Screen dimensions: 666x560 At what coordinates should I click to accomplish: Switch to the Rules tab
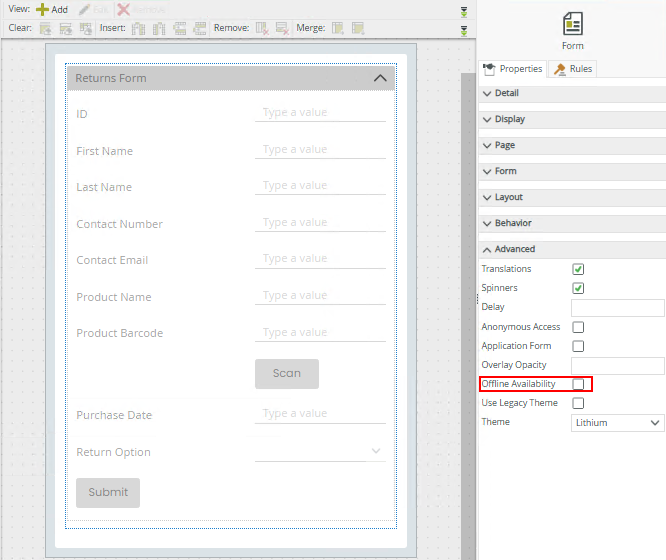click(573, 69)
